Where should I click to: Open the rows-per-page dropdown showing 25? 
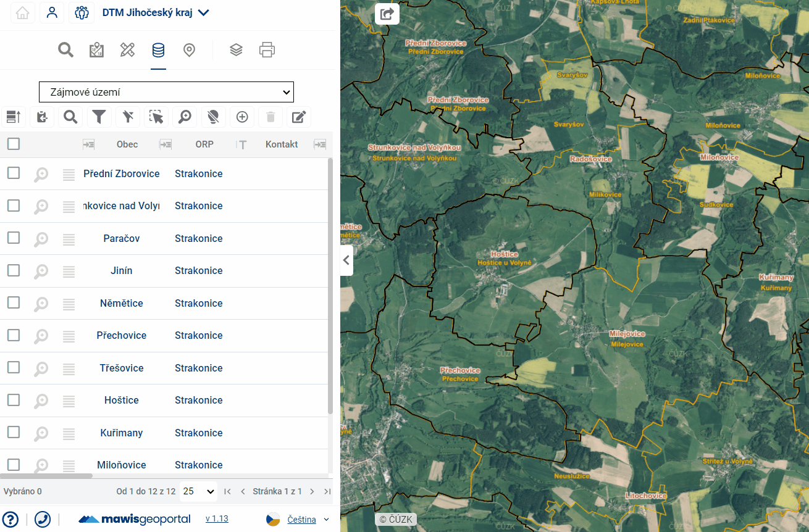(x=198, y=491)
